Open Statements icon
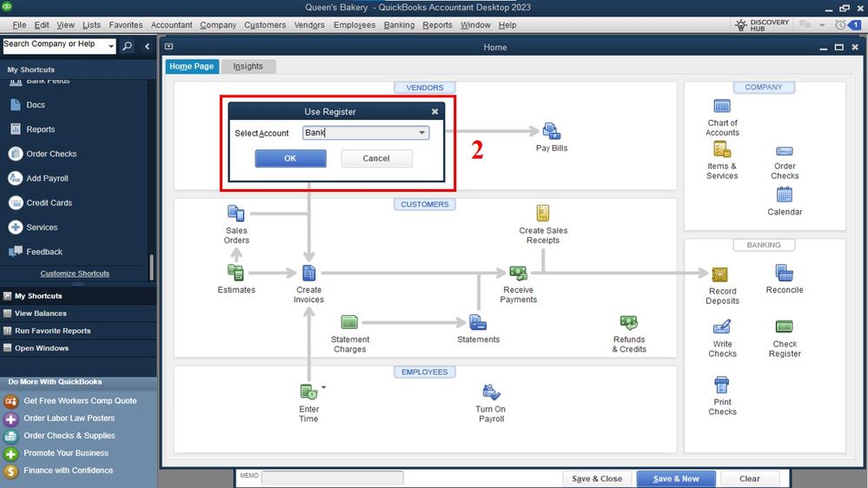Image resolution: width=868 pixels, height=488 pixels. 478,322
